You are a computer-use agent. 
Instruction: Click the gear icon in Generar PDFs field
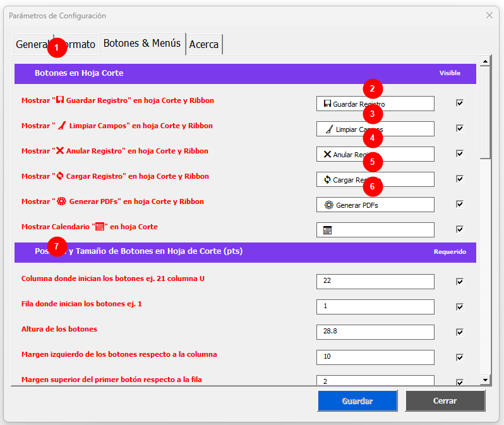click(329, 205)
